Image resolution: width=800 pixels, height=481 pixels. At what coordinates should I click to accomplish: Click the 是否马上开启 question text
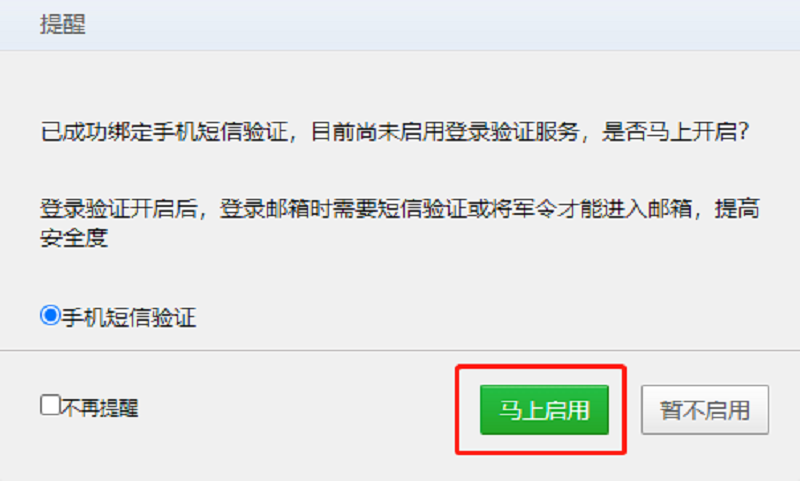pos(675,132)
